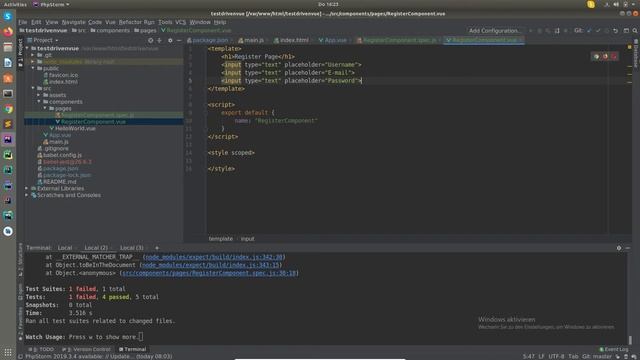
Task: Click the revert/rollback arrow in toolbar
Action: tap(616, 31)
